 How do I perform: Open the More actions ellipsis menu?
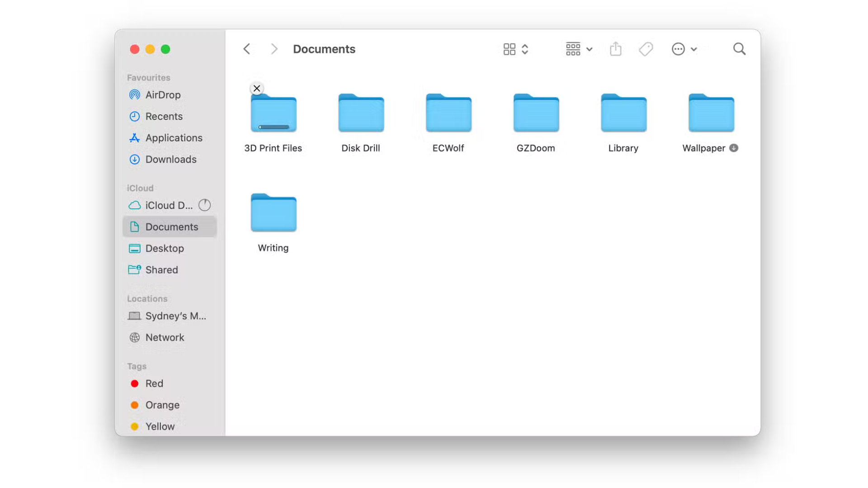684,49
